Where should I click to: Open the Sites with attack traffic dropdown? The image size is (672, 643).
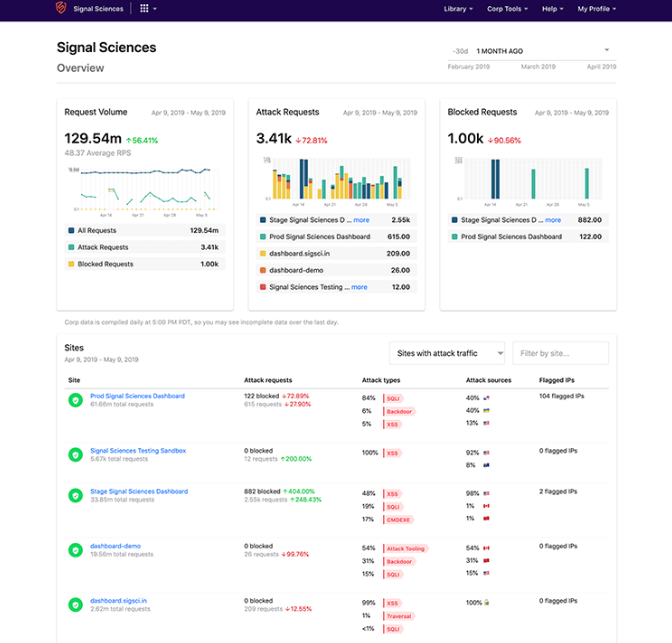coord(447,353)
